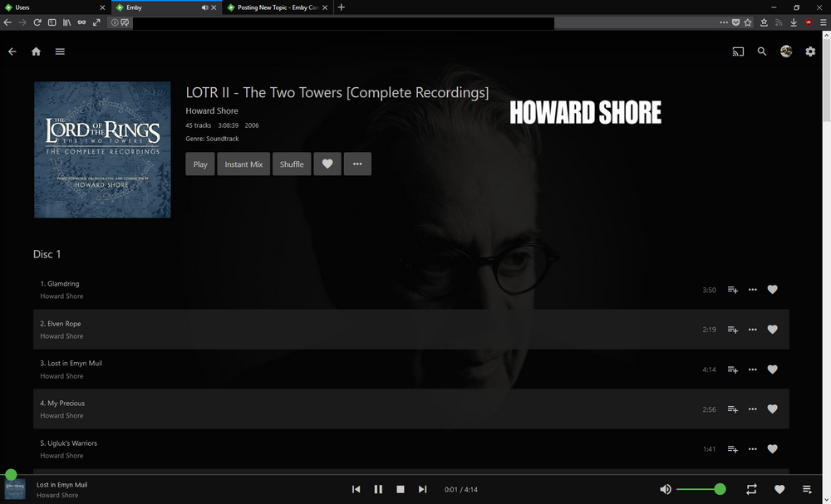Screen dimensions: 831x504
Task: Click the Two Towers album cover
Action: click(102, 149)
